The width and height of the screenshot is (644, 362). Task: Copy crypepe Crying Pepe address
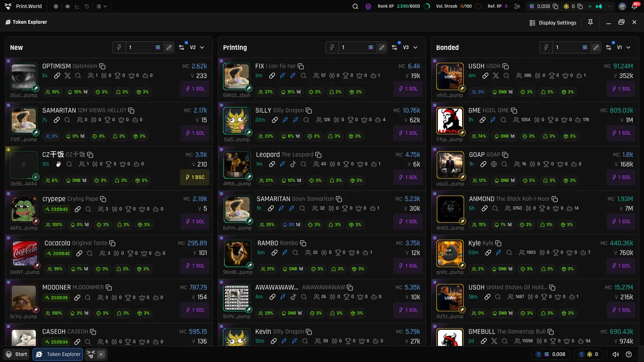point(103,199)
